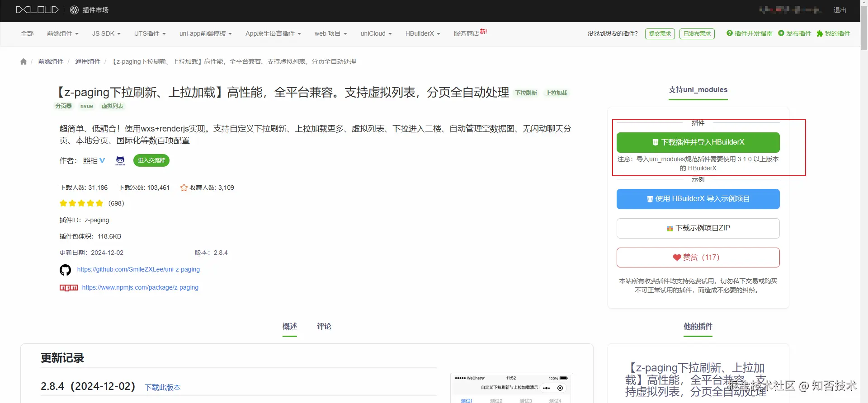This screenshot has width=868, height=403.
Task: Click the author name 照相
Action: point(90,161)
